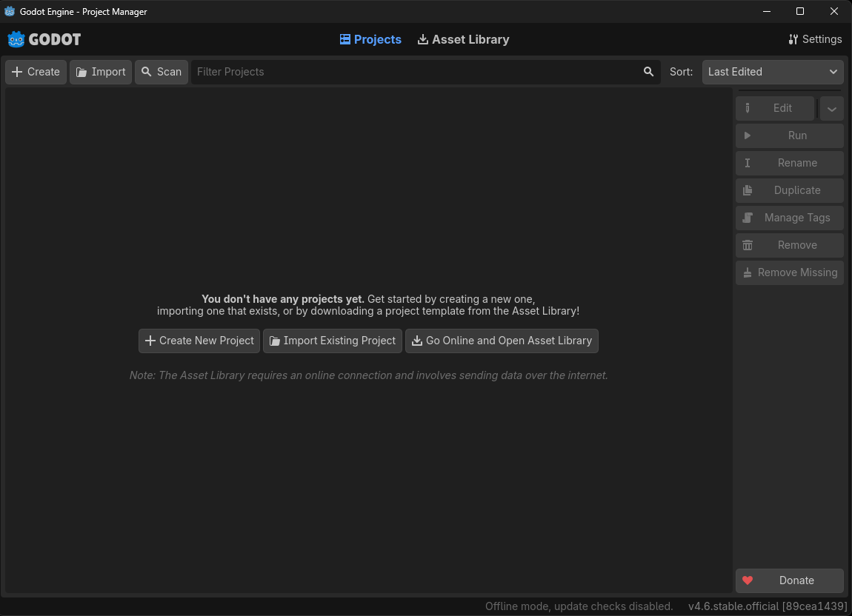Viewport: 852px width, 616px height.
Task: Click the Remove Missing button
Action: click(x=790, y=272)
